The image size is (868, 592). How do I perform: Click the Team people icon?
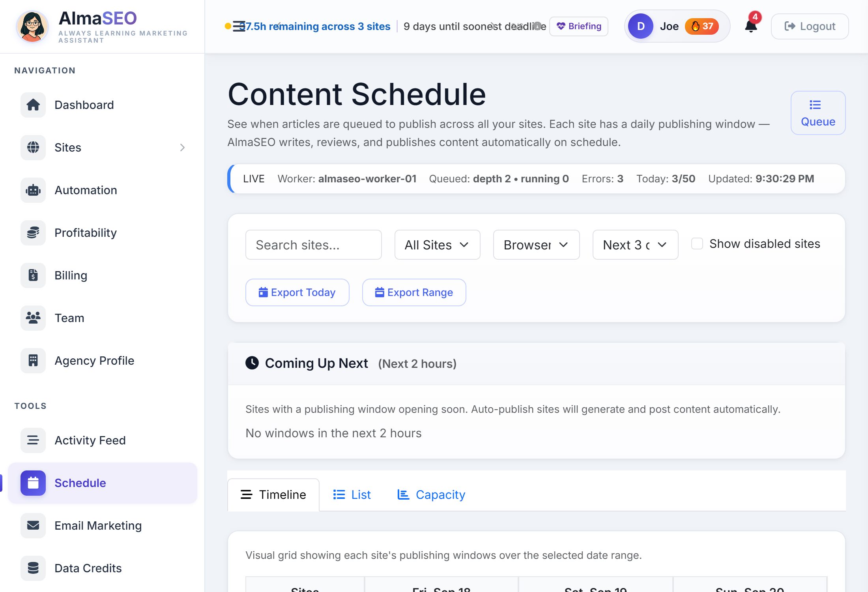coord(33,318)
